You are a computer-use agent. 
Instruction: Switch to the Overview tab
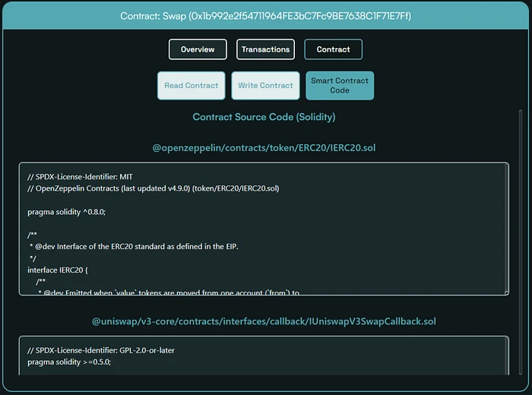[198, 49]
